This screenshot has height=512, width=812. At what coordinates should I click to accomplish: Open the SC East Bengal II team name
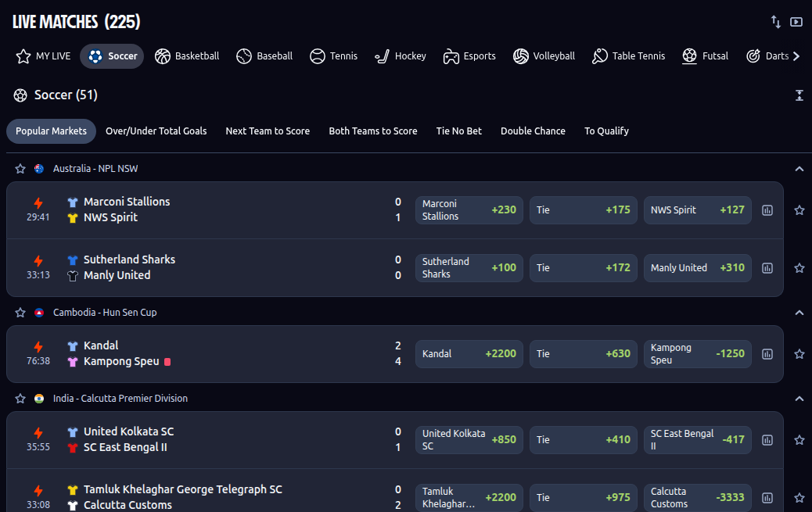coord(125,447)
